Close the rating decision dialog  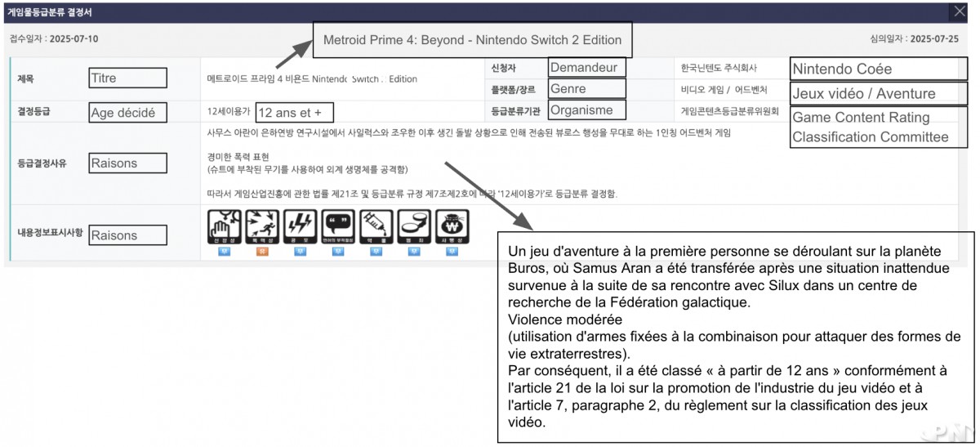point(959,11)
